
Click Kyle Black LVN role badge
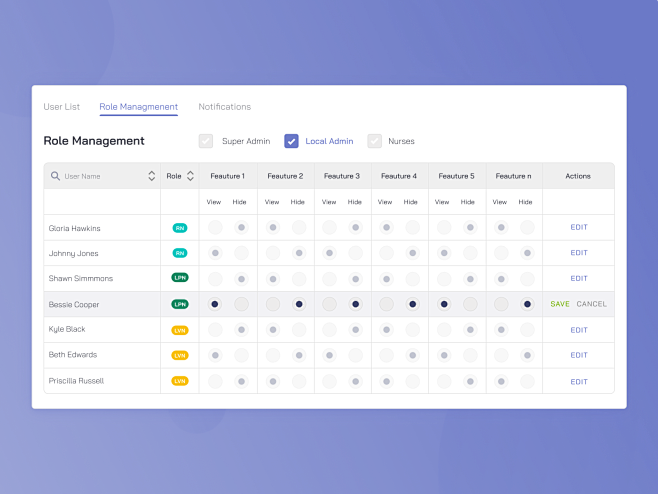[x=180, y=330]
